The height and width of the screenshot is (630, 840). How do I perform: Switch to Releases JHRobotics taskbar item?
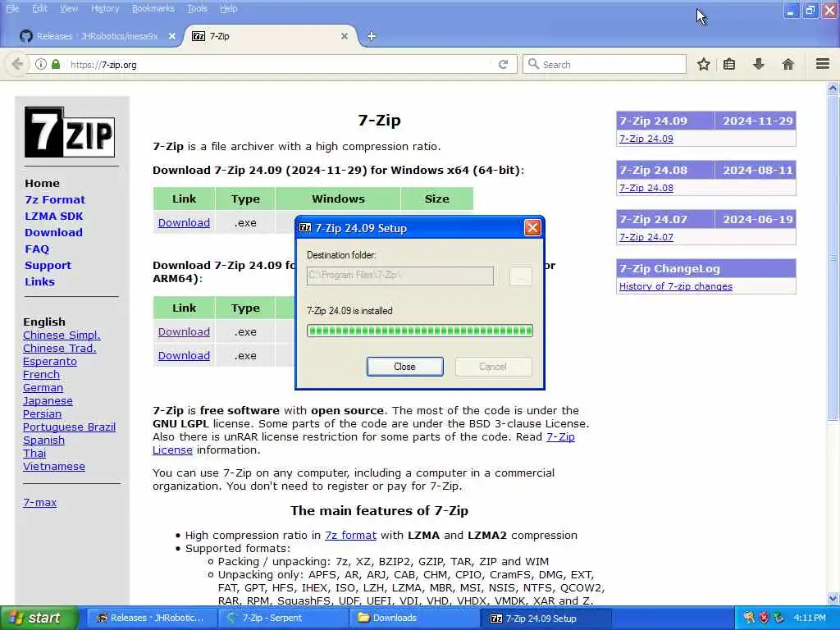tap(150, 618)
